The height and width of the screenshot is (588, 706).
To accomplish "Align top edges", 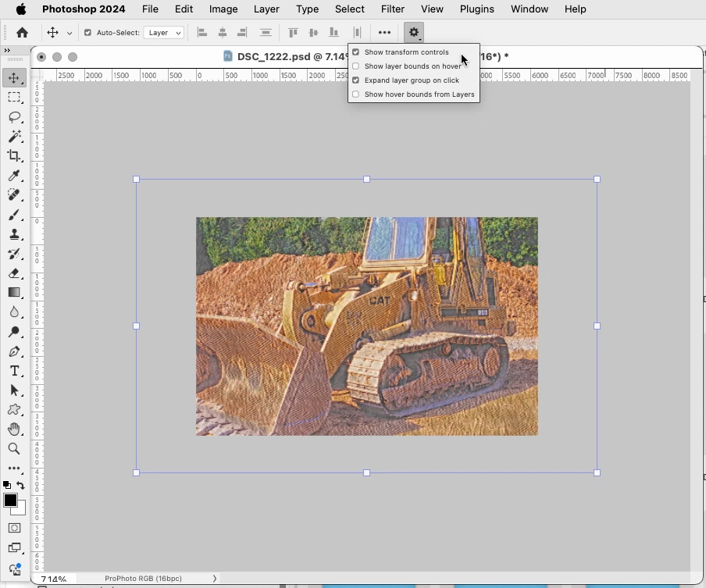I will tap(293, 33).
